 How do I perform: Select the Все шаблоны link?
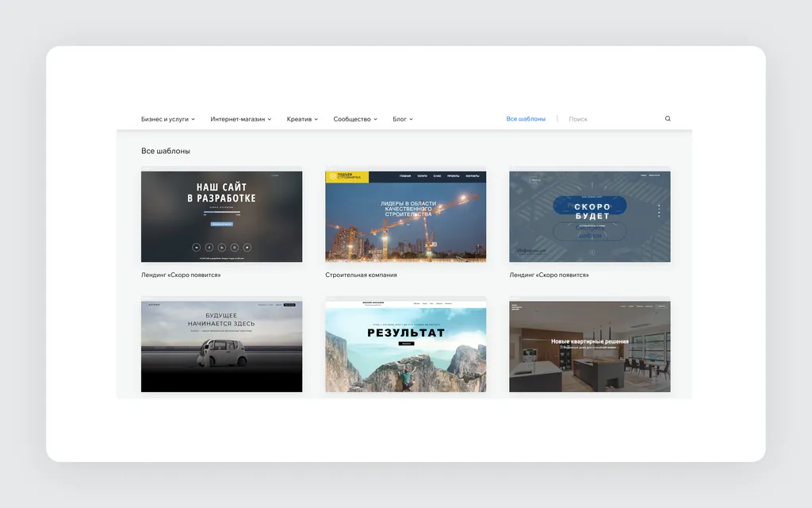526,119
